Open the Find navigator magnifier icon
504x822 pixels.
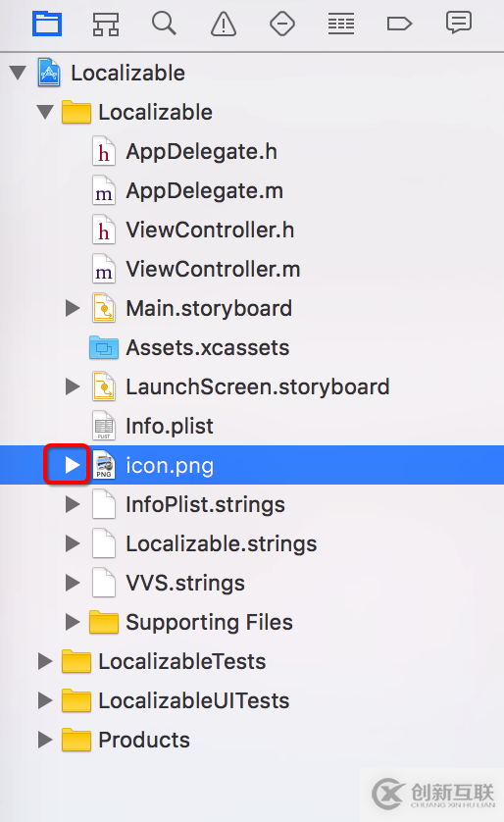click(164, 24)
